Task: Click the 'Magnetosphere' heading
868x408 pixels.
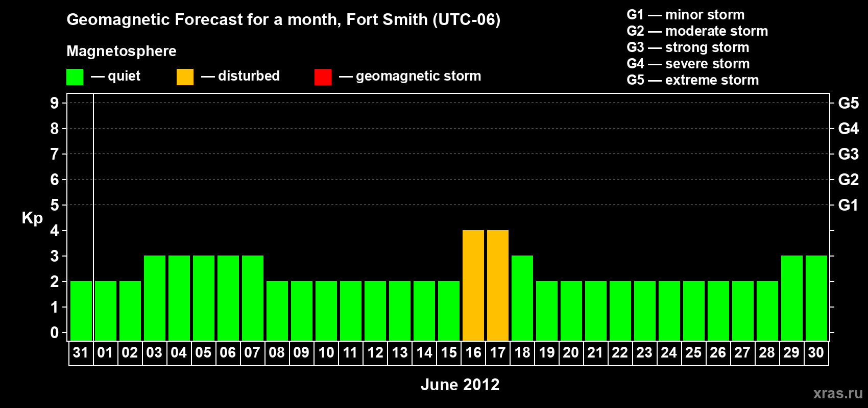Action: (122, 51)
